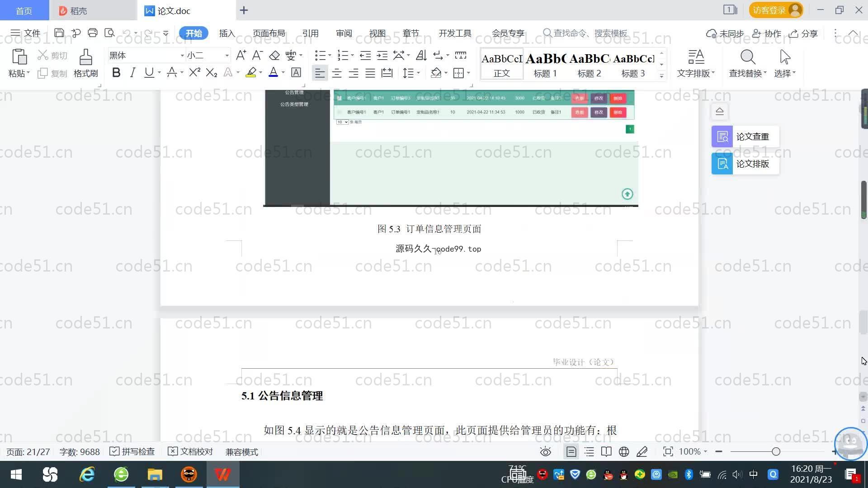Open the File menu

tap(25, 33)
